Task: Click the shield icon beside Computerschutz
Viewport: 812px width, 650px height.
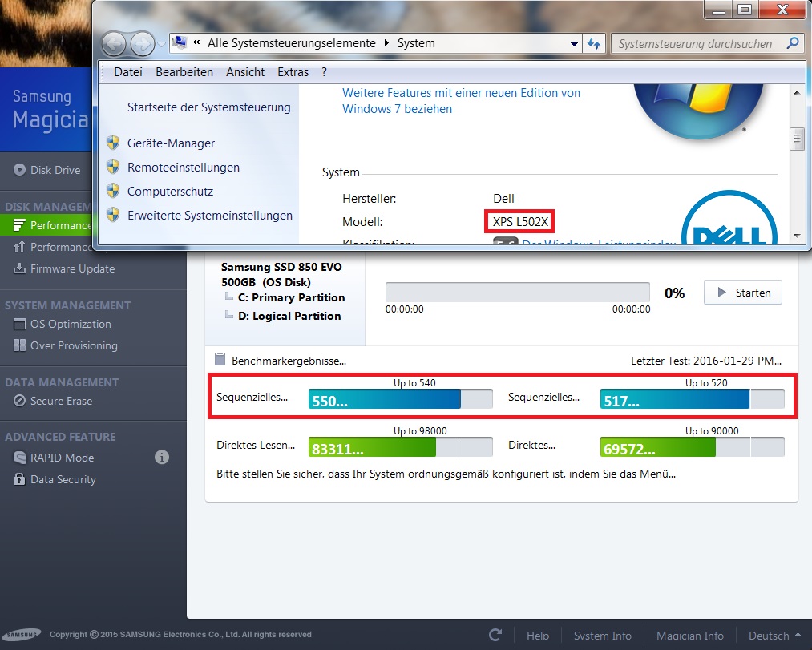Action: (113, 191)
